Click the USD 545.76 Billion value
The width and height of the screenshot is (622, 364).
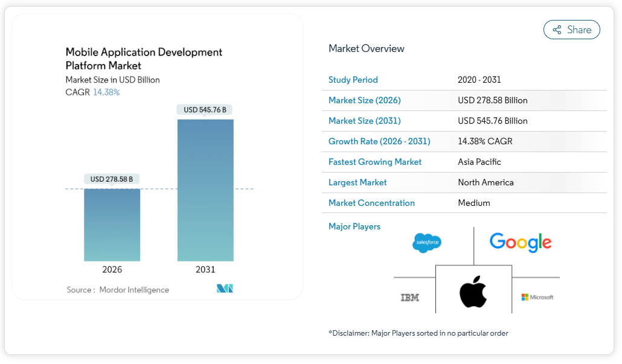tap(493, 121)
